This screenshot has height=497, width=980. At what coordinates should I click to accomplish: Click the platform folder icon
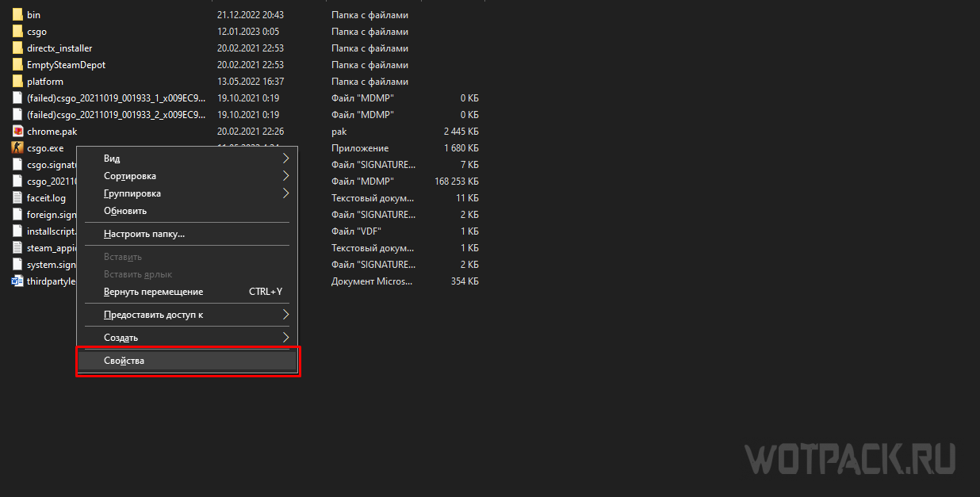[17, 82]
